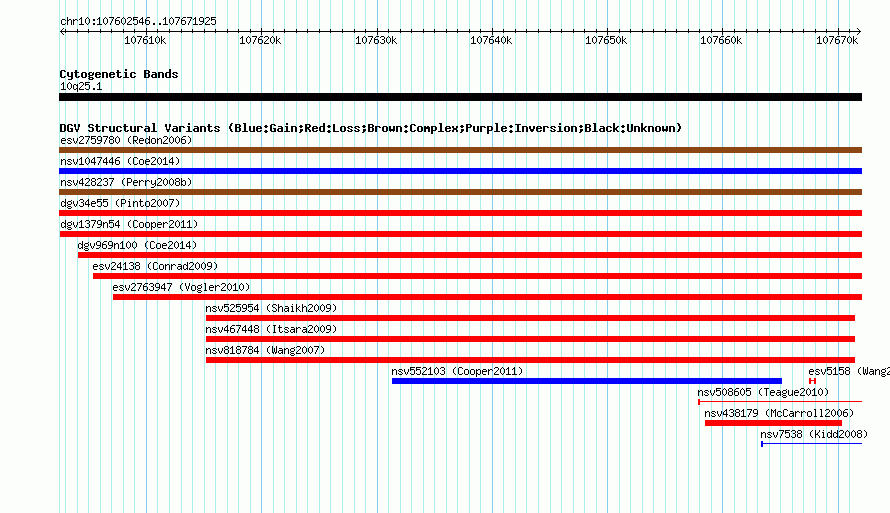This screenshot has width=890, height=513.
Task: Open the esv5158 variant label
Action: pyautogui.click(x=849, y=371)
